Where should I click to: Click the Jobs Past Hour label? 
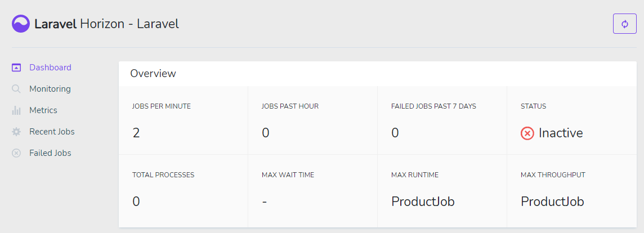(290, 106)
